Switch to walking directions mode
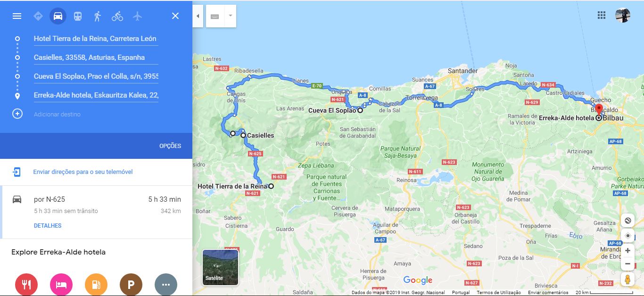 [x=98, y=16]
